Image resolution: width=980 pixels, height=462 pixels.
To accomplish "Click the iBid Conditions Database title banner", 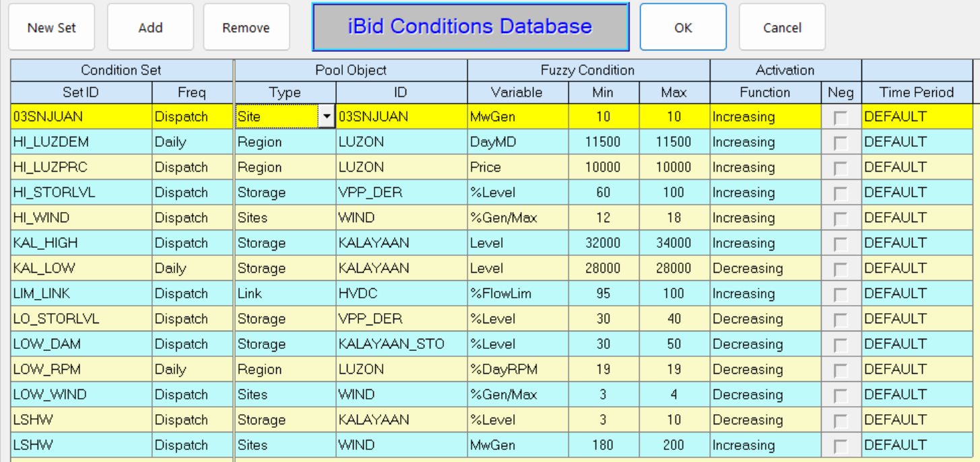I will (x=470, y=27).
